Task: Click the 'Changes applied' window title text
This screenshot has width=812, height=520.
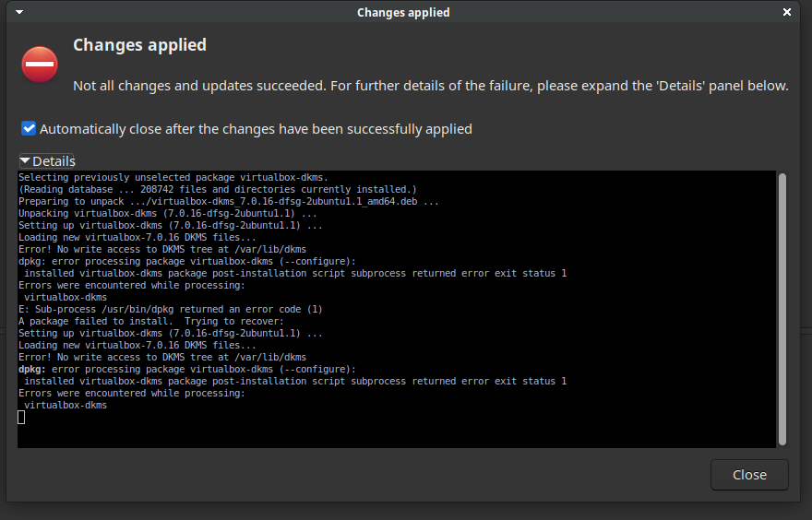Action: 403,12
